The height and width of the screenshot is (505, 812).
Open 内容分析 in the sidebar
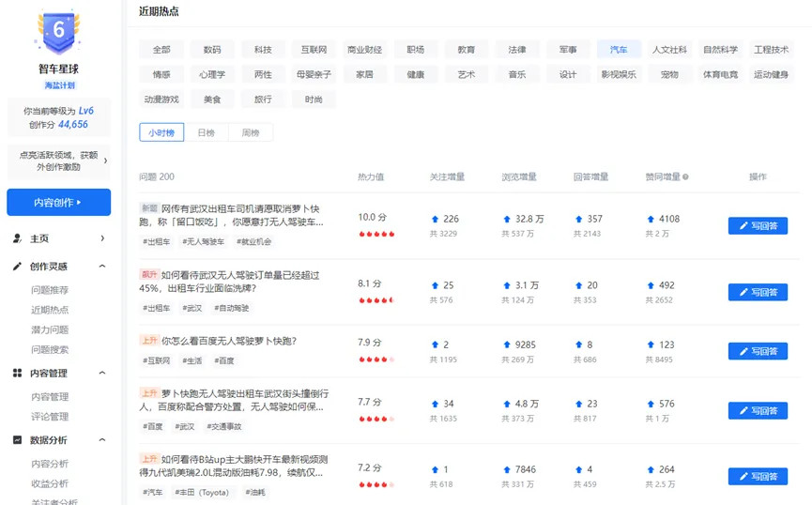(x=50, y=464)
